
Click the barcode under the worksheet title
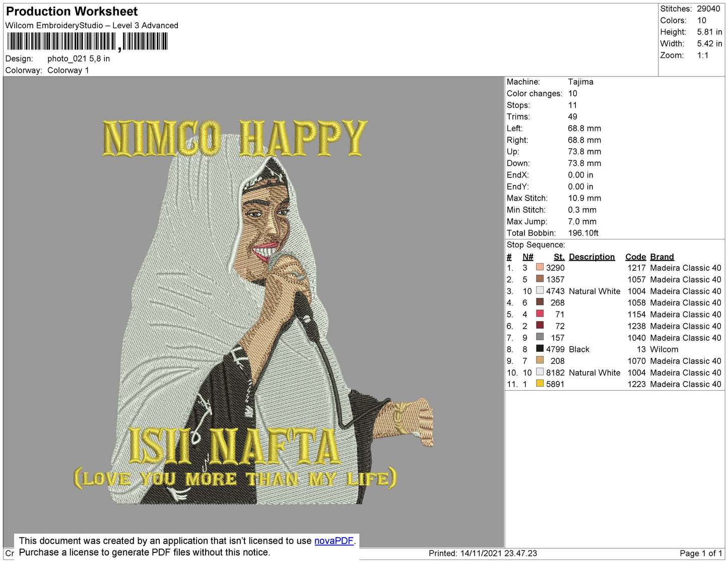click(87, 41)
